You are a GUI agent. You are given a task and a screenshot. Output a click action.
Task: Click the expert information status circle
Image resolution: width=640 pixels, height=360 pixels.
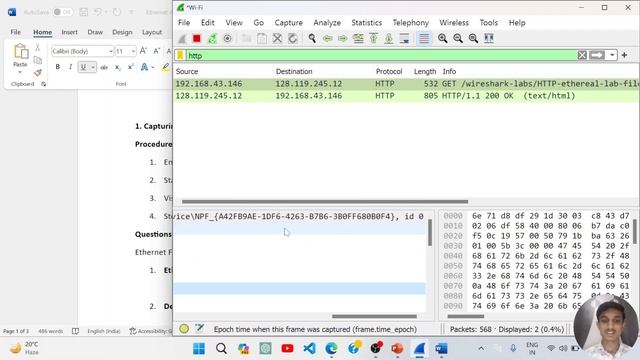(184, 329)
